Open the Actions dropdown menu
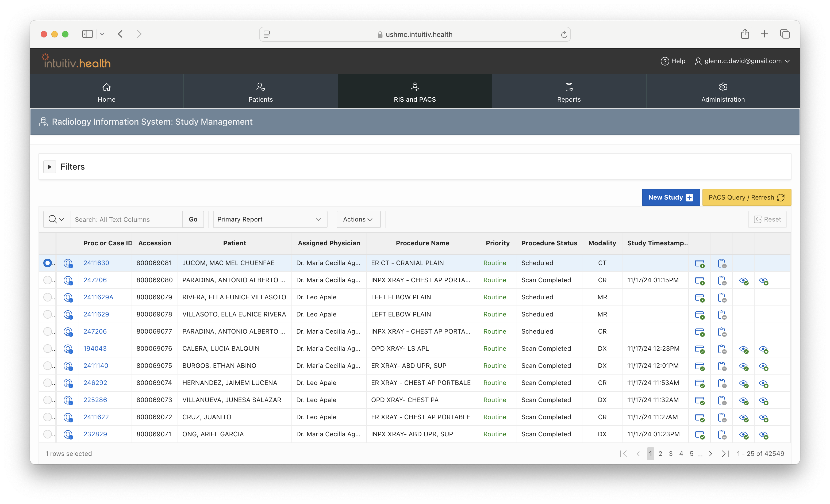Image resolution: width=830 pixels, height=504 pixels. 358,219
